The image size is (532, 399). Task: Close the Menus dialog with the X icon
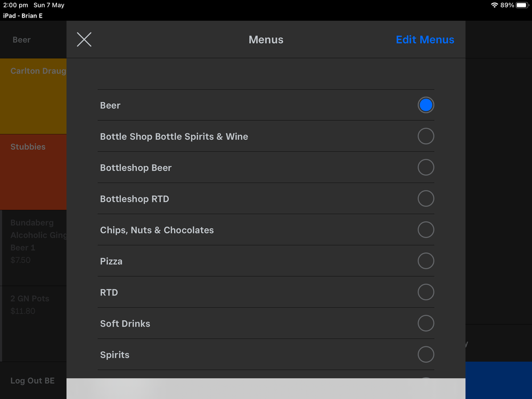(x=84, y=39)
